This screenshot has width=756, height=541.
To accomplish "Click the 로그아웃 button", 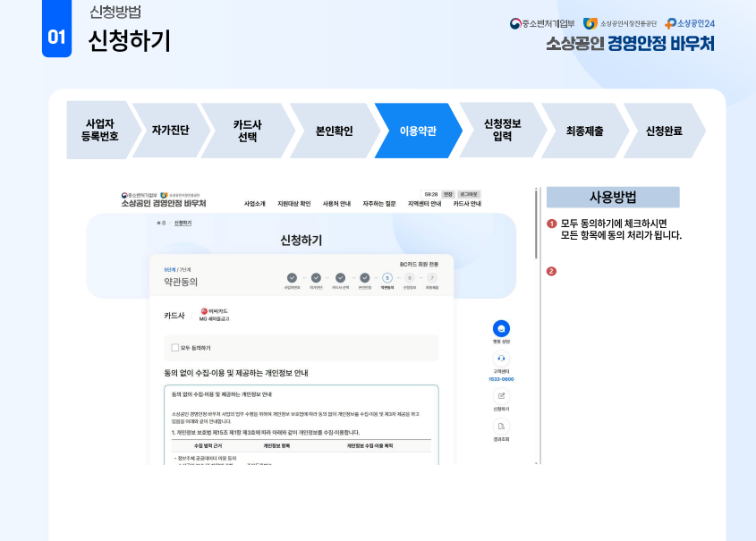I will [469, 194].
